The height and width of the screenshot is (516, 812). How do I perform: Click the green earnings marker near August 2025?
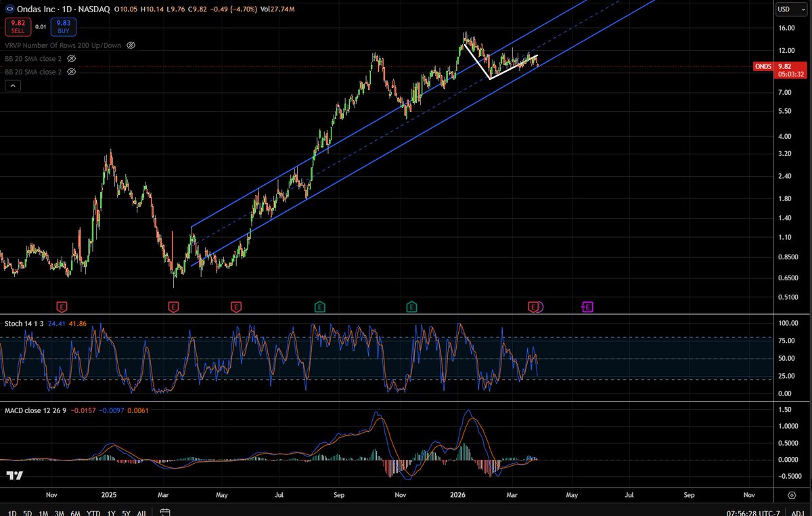pyautogui.click(x=319, y=307)
